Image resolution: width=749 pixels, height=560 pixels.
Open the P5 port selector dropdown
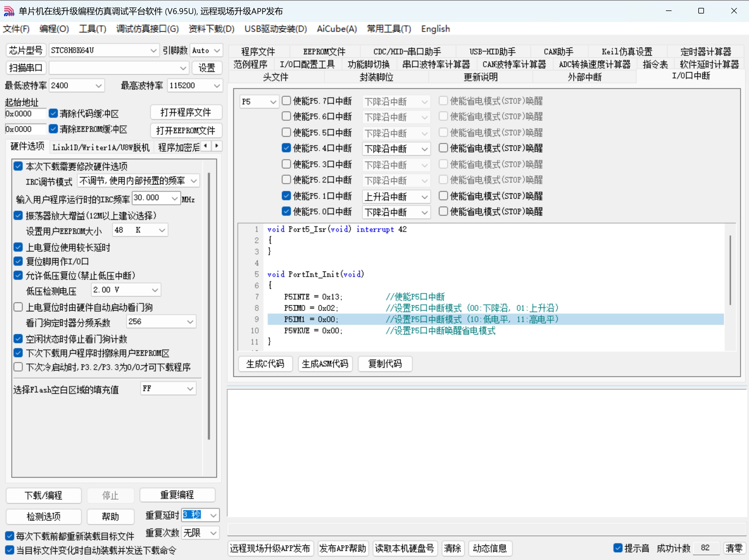pos(259,102)
